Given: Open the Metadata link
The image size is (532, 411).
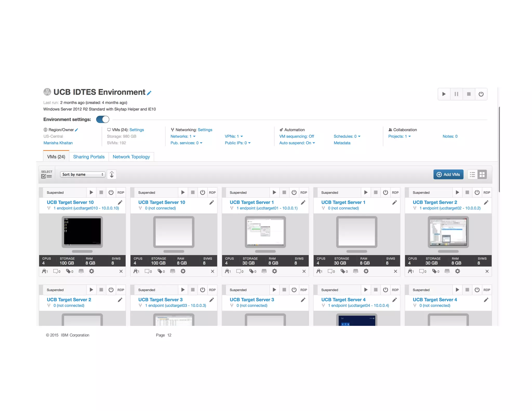Looking at the screenshot, I should [x=342, y=143].
